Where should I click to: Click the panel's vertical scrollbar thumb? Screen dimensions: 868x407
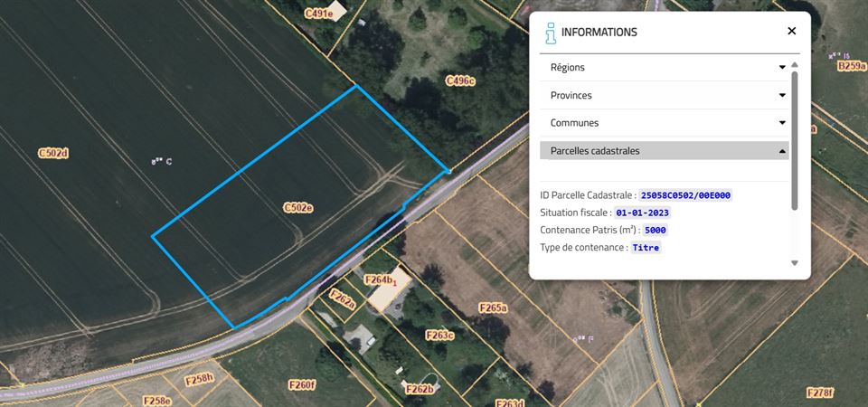tap(795, 140)
